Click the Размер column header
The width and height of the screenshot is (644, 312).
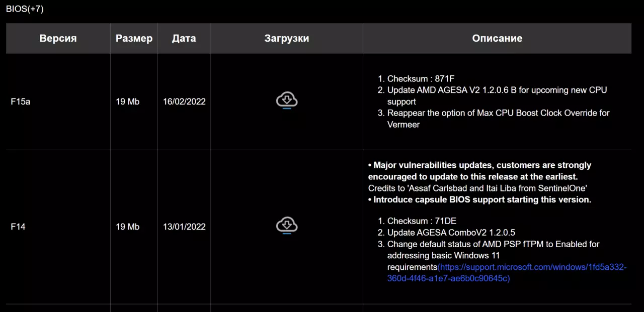(134, 39)
